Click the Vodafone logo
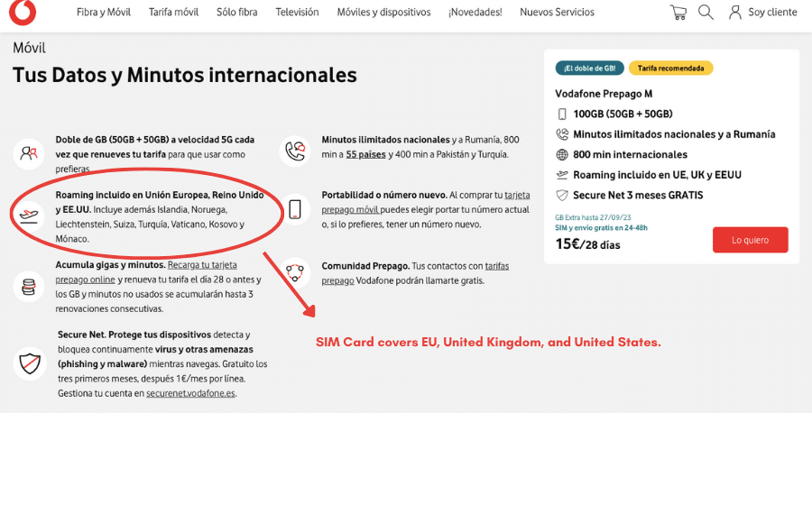Viewport: 812px width, 505px height. click(x=23, y=12)
